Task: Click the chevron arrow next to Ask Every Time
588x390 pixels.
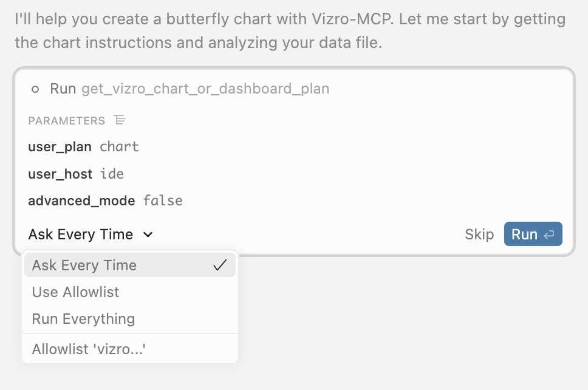Action: (x=148, y=234)
